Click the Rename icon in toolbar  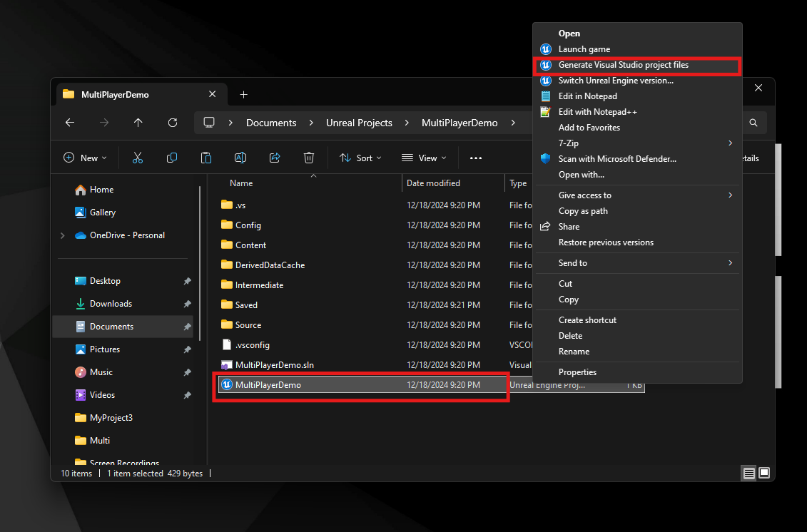(240, 158)
